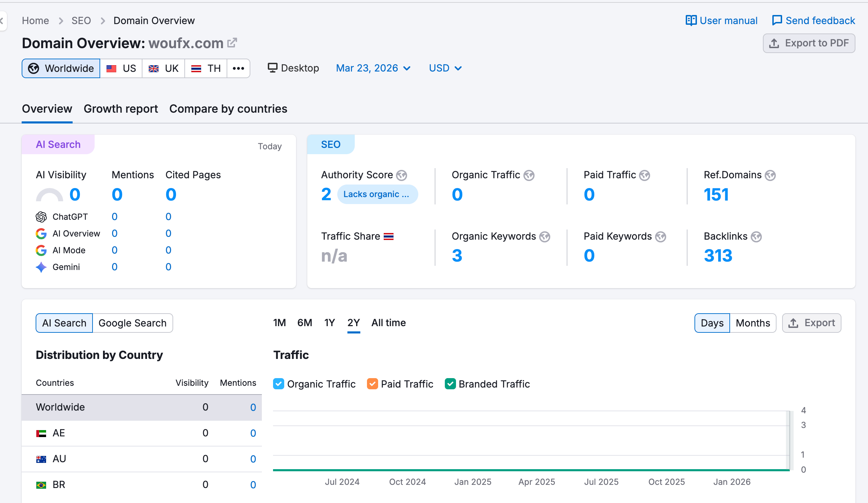Select the 1Y time range
This screenshot has height=503, width=868.
[x=330, y=323]
